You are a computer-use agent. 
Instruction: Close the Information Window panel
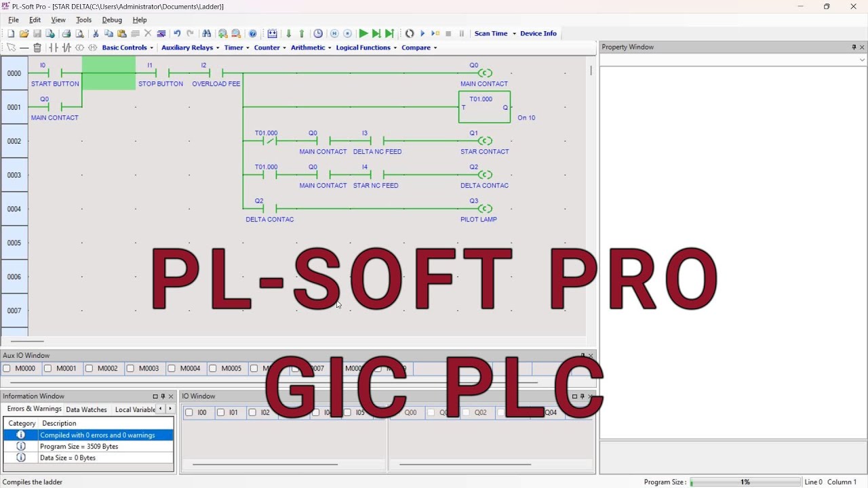(171, 396)
